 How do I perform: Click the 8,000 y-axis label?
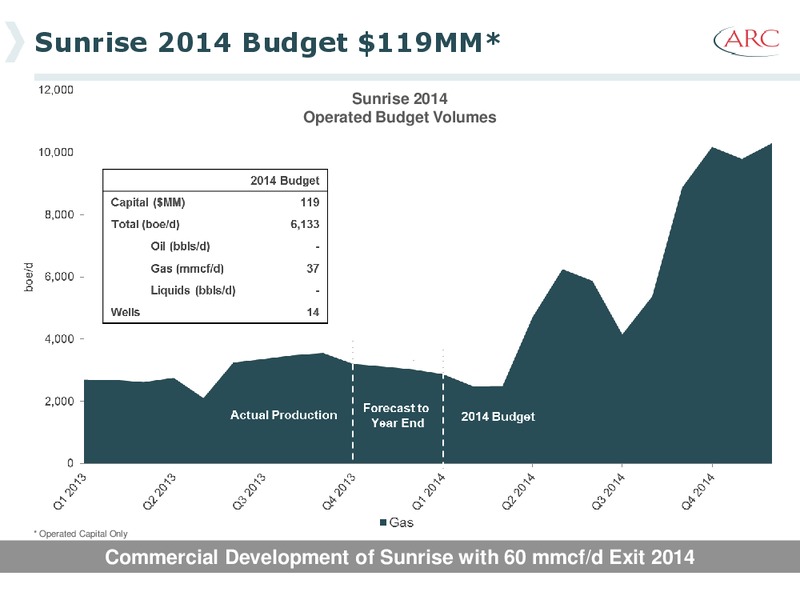coord(59,214)
